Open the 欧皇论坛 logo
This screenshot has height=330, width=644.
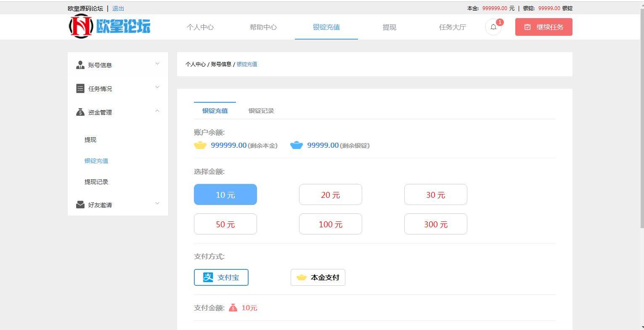(x=109, y=26)
